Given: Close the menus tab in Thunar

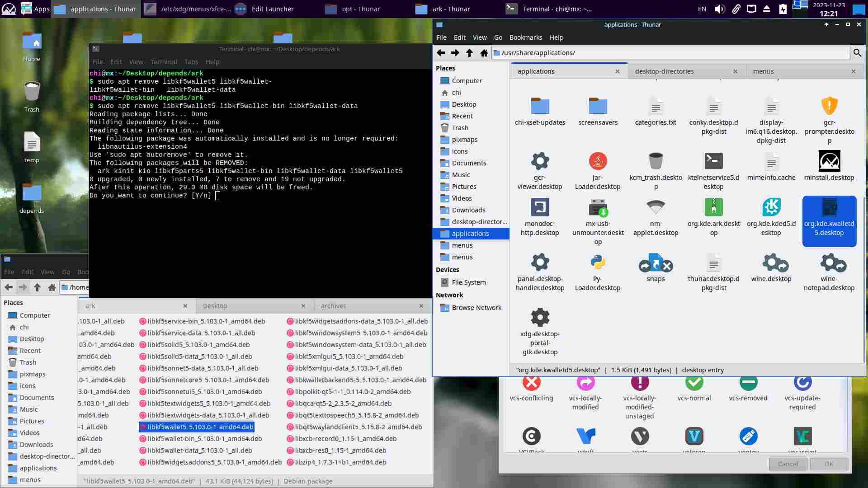Looking at the screenshot, I should (x=853, y=71).
